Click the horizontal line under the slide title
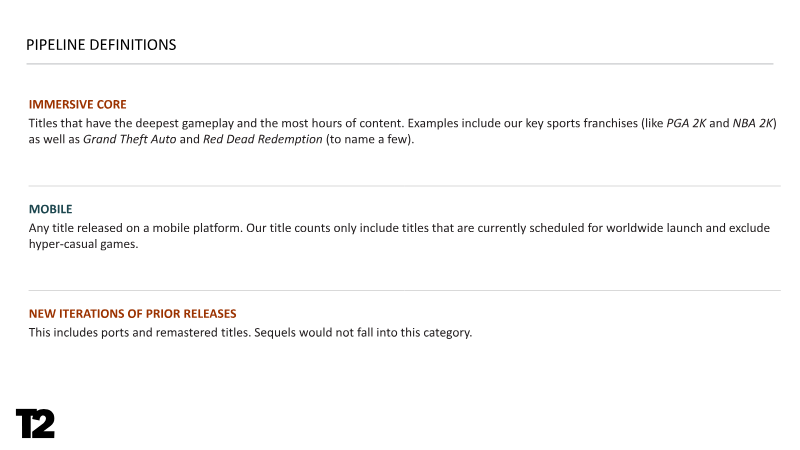800x450 pixels. [x=400, y=64]
